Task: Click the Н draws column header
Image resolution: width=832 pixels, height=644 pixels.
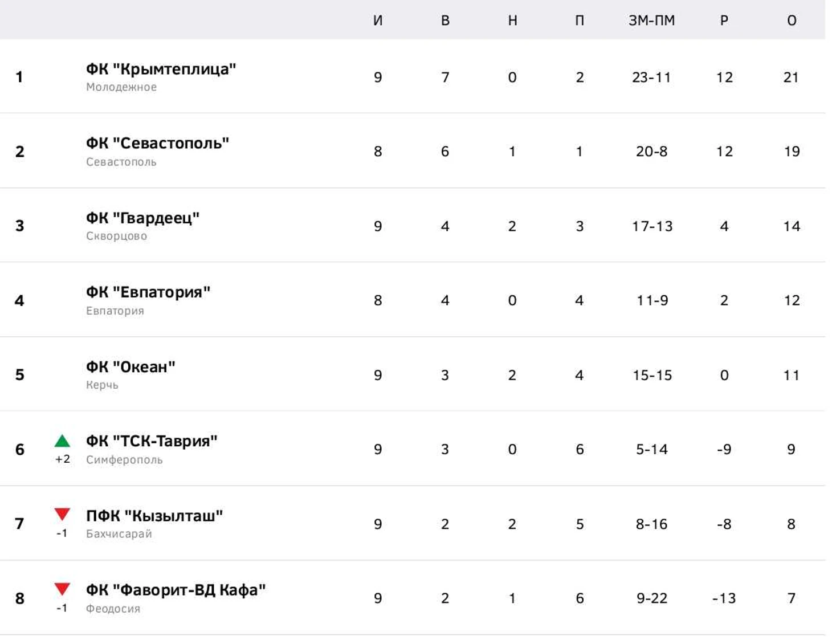Action: (x=512, y=21)
